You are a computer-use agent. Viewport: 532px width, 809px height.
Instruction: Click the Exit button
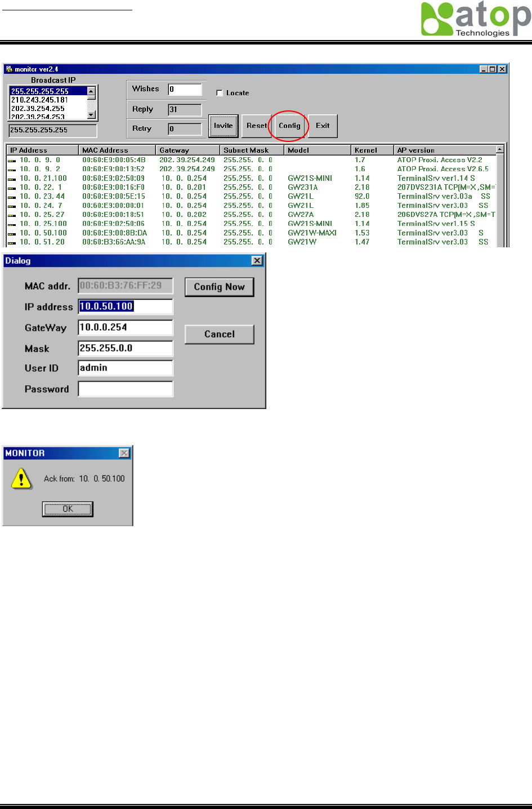pos(323,126)
